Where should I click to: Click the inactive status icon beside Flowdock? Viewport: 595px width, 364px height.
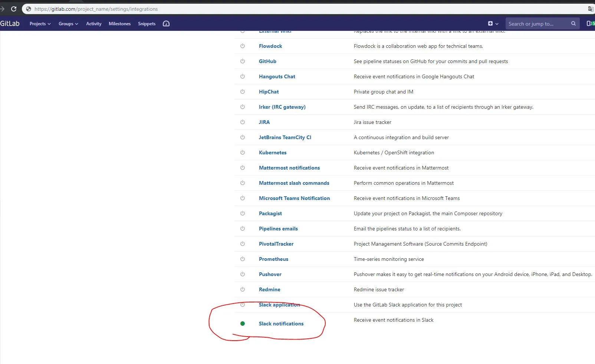[243, 46]
